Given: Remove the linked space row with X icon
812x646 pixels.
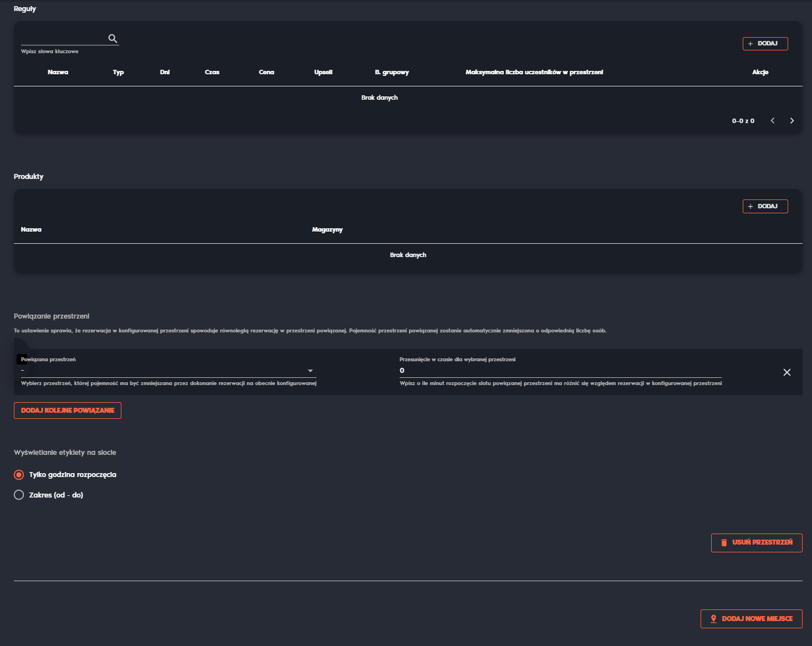Looking at the screenshot, I should coord(787,372).
